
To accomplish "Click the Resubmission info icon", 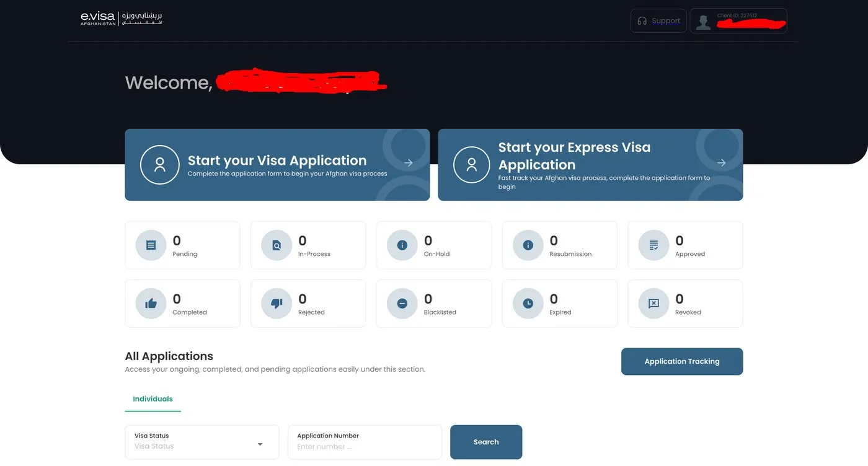I will point(528,245).
